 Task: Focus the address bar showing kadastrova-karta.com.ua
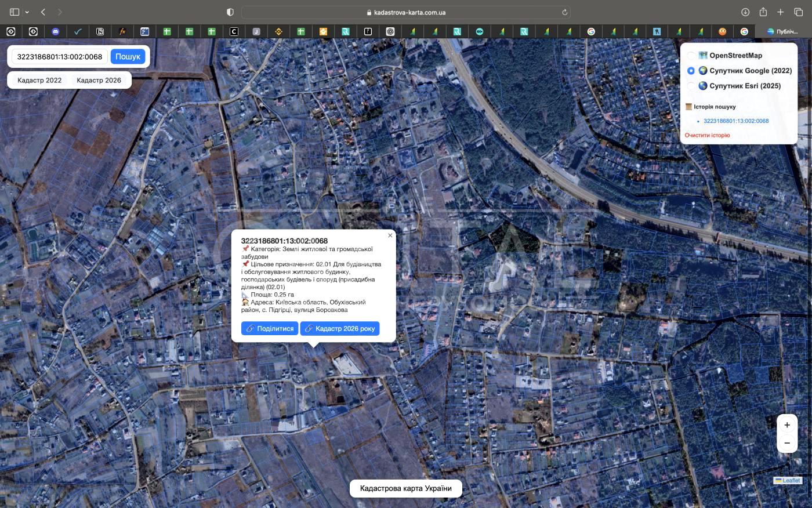(406, 12)
